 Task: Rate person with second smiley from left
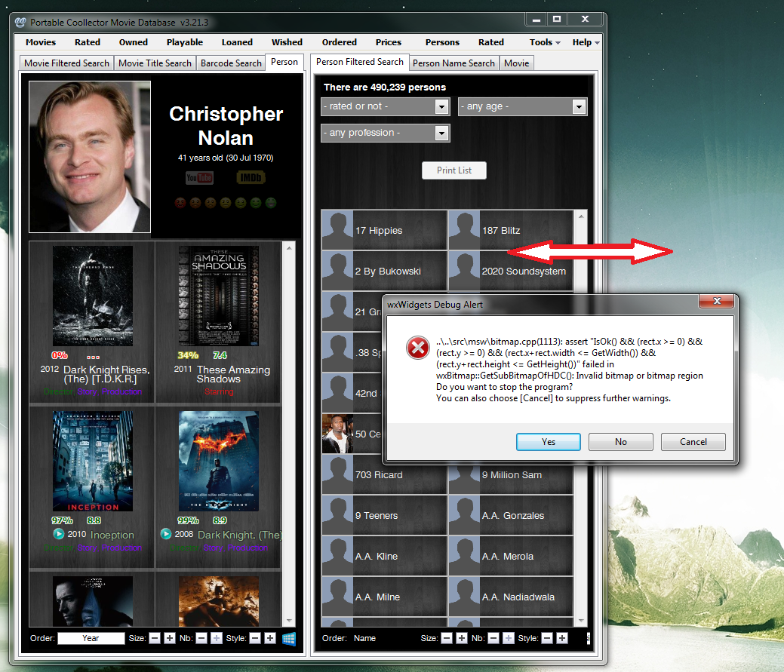pos(195,203)
